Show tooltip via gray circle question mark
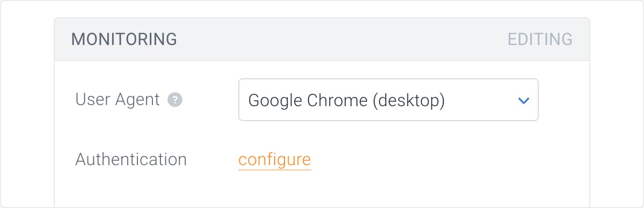This screenshot has width=644, height=208. point(175,100)
